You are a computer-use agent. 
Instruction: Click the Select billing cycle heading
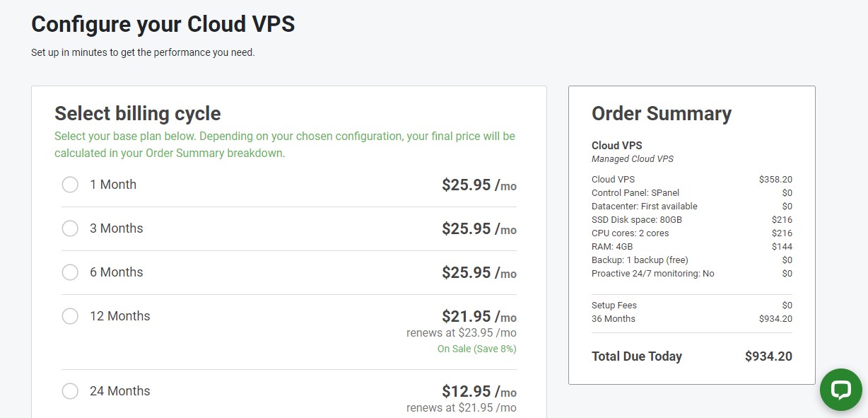[x=138, y=114]
